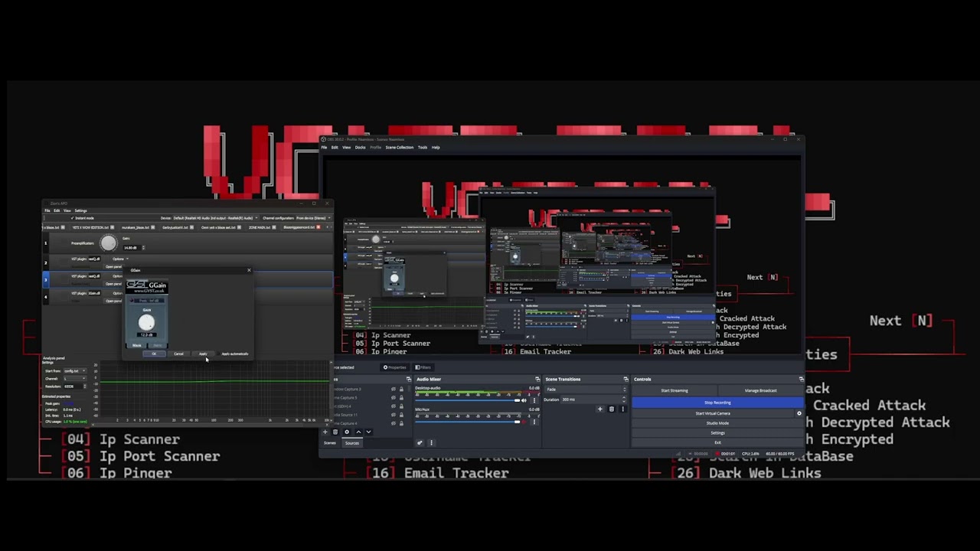
Task: Enable Studio Mode in OBS
Action: [717, 423]
